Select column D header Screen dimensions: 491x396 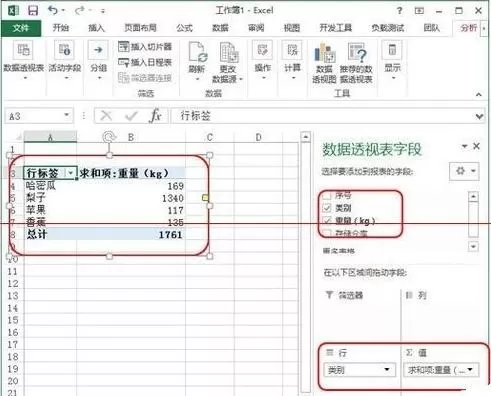click(258, 137)
